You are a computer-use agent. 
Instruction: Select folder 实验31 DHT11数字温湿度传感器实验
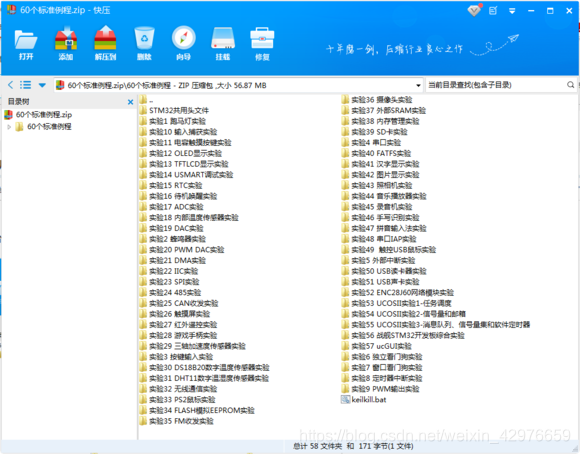click(x=204, y=379)
